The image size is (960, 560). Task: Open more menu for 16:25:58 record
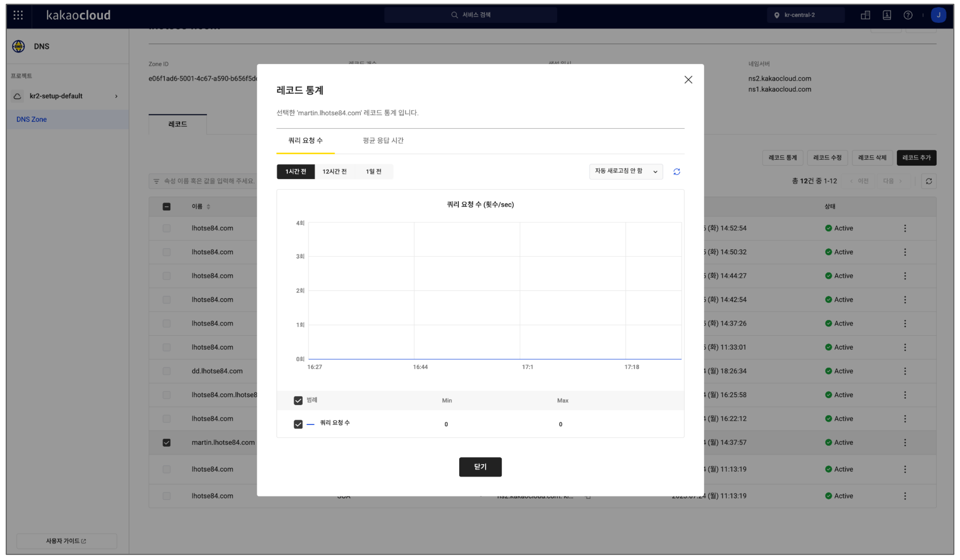905,395
